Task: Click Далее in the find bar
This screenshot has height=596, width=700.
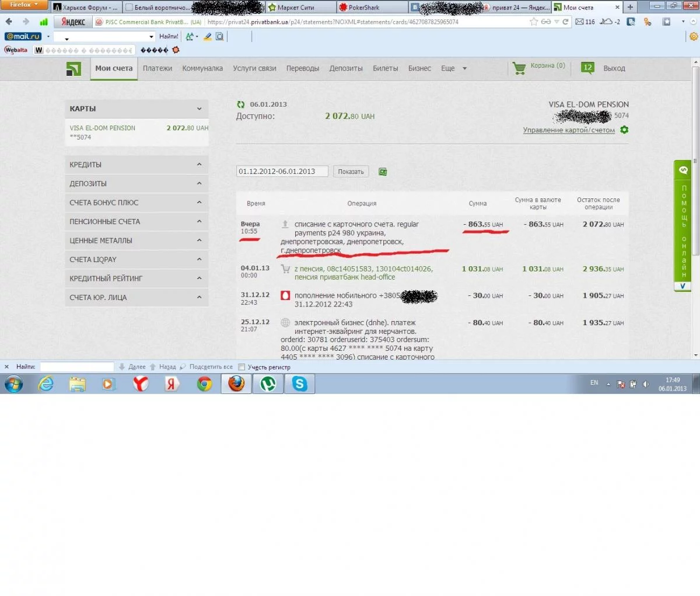Action: [132, 367]
